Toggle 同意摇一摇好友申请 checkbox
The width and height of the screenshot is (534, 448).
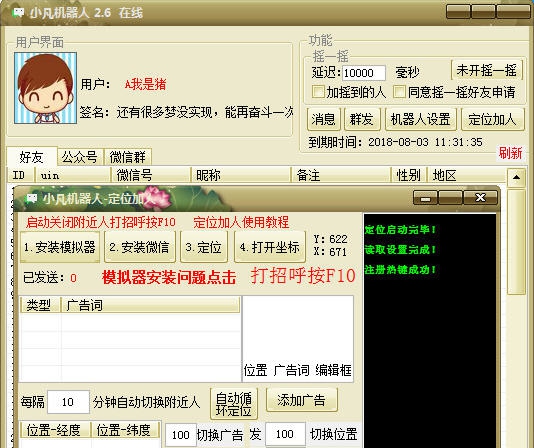(399, 92)
